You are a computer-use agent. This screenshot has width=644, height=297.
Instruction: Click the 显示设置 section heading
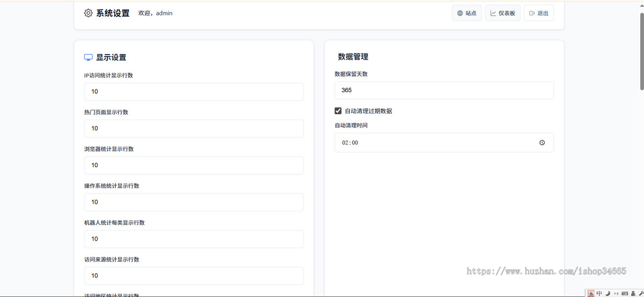[111, 57]
